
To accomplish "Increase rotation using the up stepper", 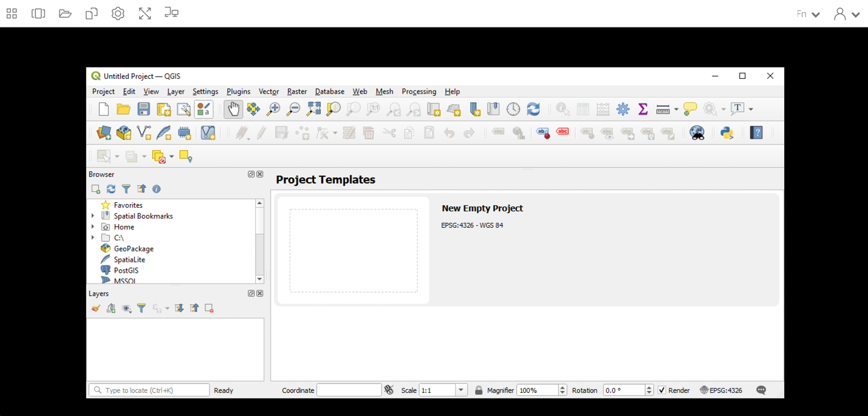I will click(649, 387).
